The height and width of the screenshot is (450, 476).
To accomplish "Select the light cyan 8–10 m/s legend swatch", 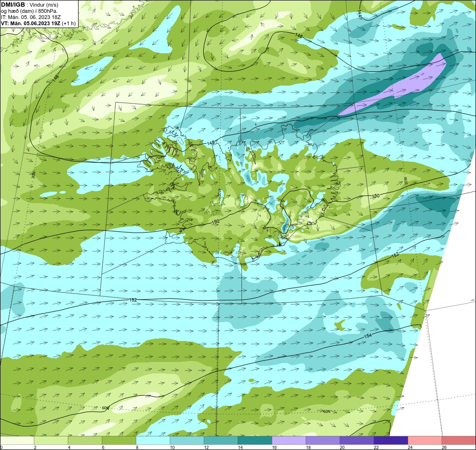I will [153, 440].
